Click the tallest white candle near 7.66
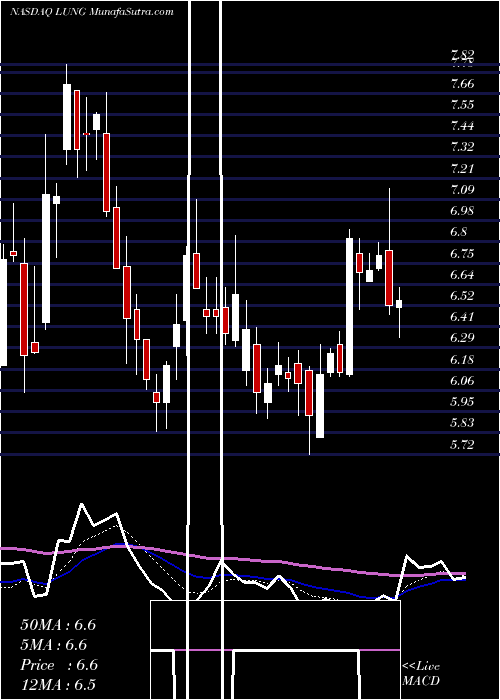Image resolution: width=500 pixels, height=700 pixels. coord(67,117)
